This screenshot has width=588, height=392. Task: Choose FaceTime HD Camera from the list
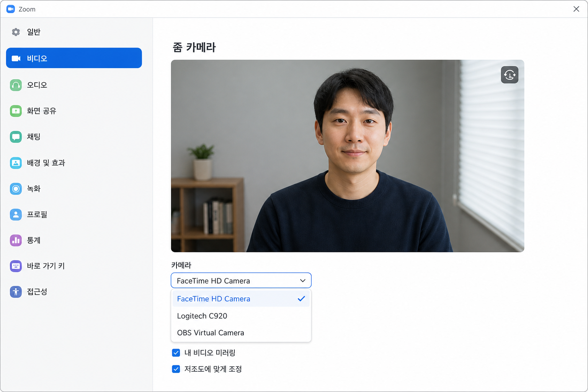pos(241,299)
